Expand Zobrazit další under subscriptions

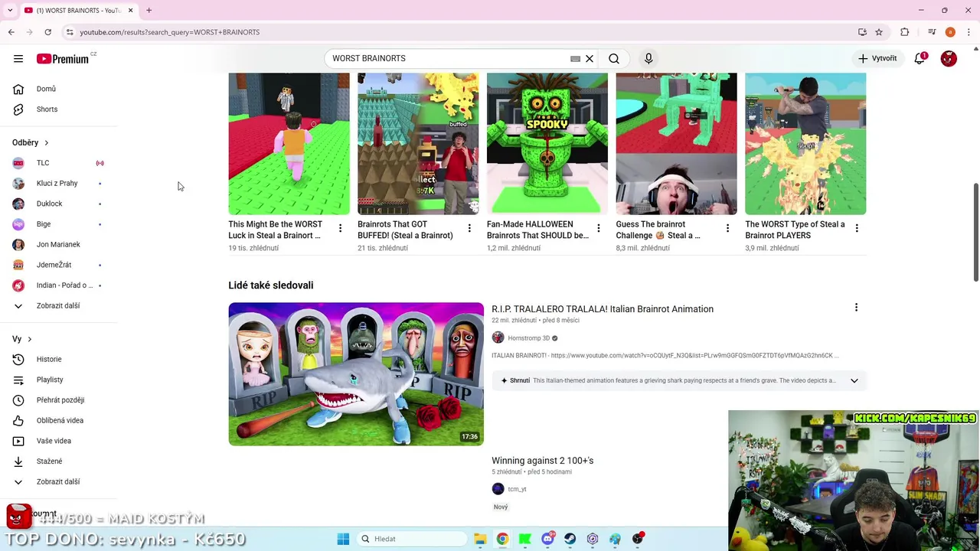point(60,305)
